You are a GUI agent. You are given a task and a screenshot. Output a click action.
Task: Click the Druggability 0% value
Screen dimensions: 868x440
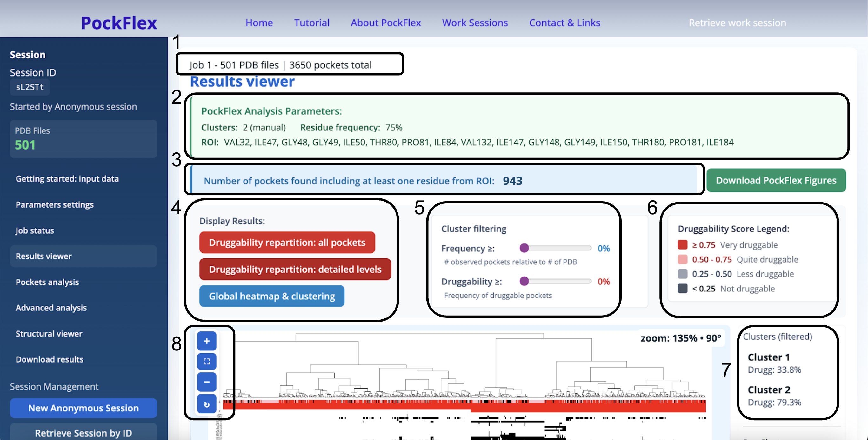(x=604, y=281)
